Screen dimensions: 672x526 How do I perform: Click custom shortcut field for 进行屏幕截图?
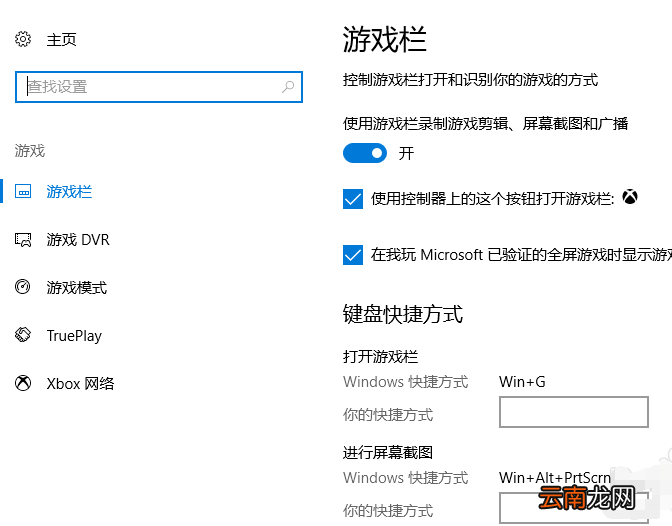pos(574,508)
